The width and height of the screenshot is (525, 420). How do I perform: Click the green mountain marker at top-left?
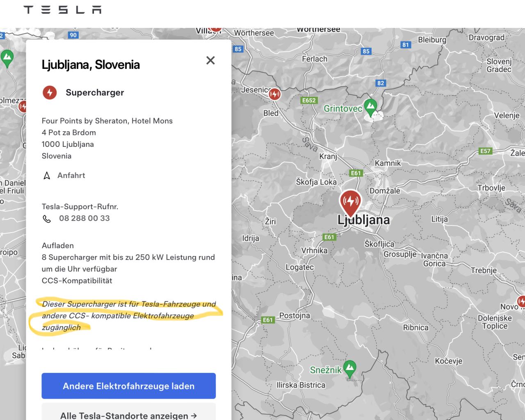[7, 59]
